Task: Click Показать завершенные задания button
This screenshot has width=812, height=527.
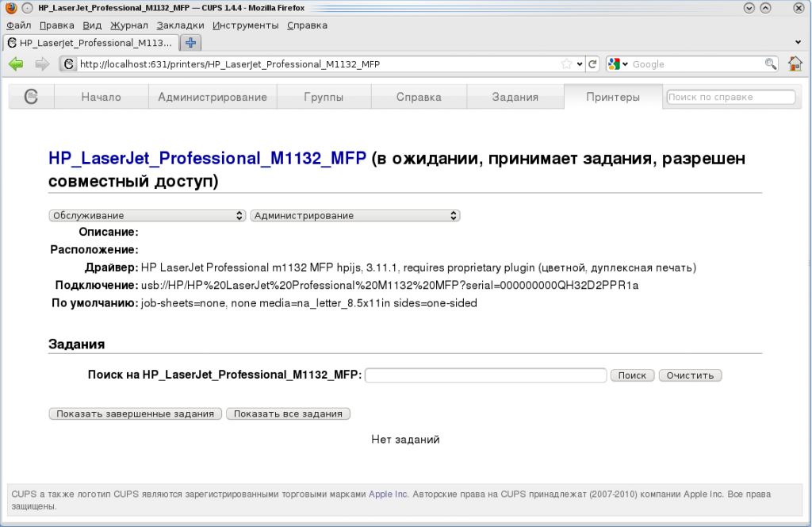Action: 135,414
